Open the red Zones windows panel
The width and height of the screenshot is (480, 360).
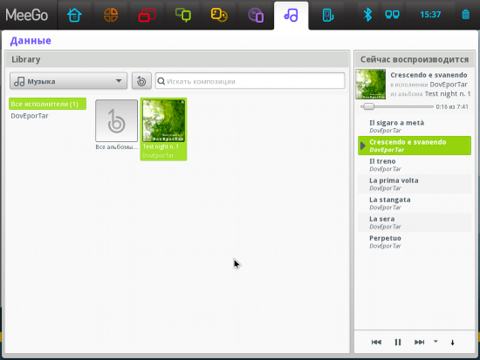tap(147, 15)
